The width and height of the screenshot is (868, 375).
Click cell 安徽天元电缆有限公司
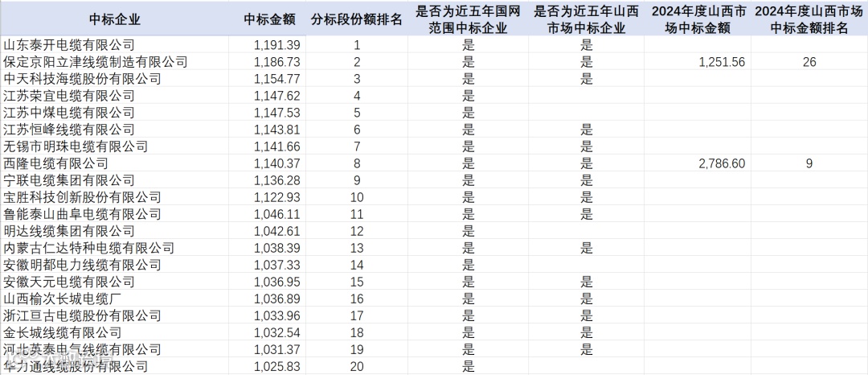(115, 282)
